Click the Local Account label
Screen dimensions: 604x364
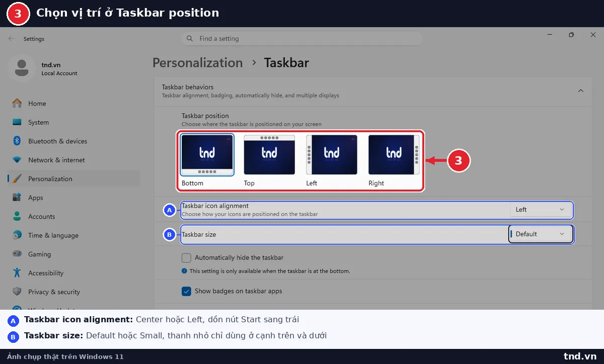pyautogui.click(x=59, y=73)
